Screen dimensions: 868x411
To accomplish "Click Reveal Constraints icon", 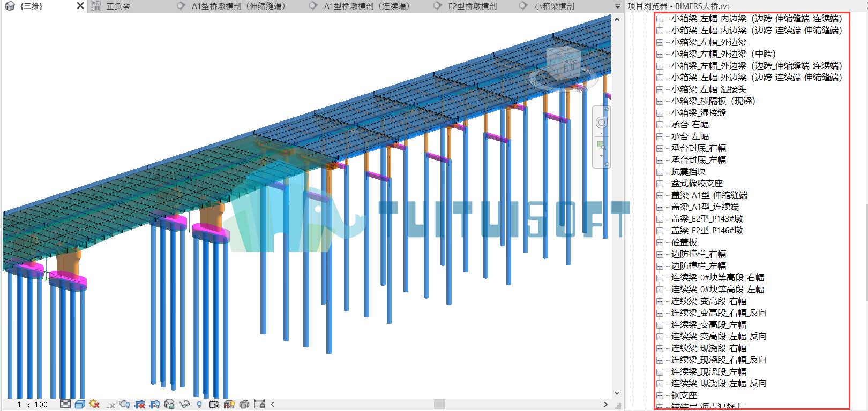I will click(x=259, y=404).
